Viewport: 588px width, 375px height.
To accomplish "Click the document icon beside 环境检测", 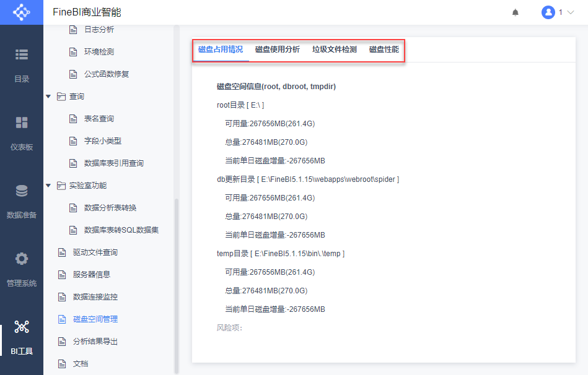I will pyautogui.click(x=73, y=52).
